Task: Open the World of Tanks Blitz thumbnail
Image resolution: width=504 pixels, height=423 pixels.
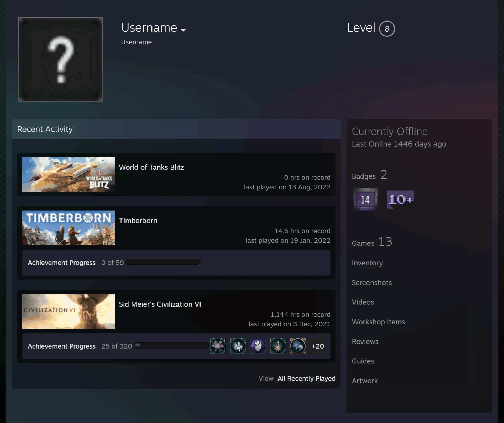Action: pos(69,174)
